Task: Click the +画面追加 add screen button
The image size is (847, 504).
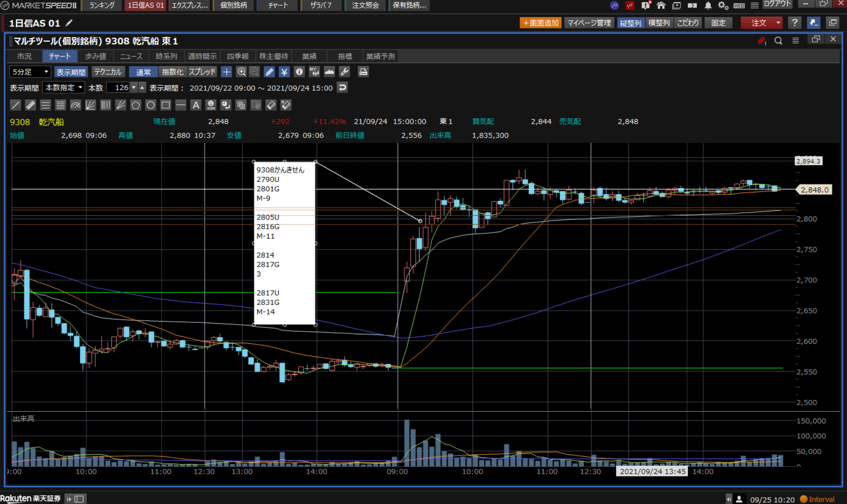Action: click(x=540, y=23)
